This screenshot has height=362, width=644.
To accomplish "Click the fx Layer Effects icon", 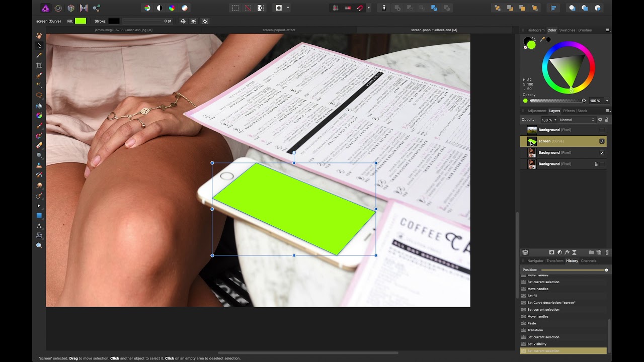I will tap(567, 252).
